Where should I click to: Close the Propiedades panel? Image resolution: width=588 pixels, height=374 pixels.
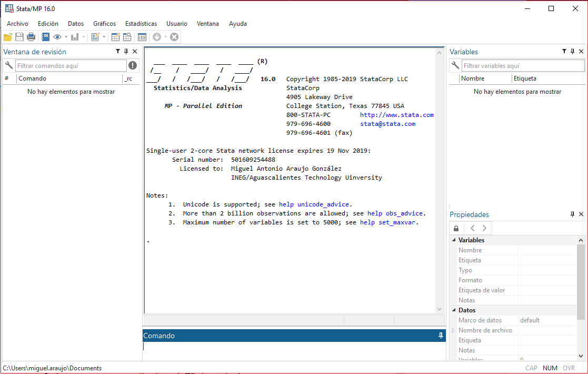581,214
